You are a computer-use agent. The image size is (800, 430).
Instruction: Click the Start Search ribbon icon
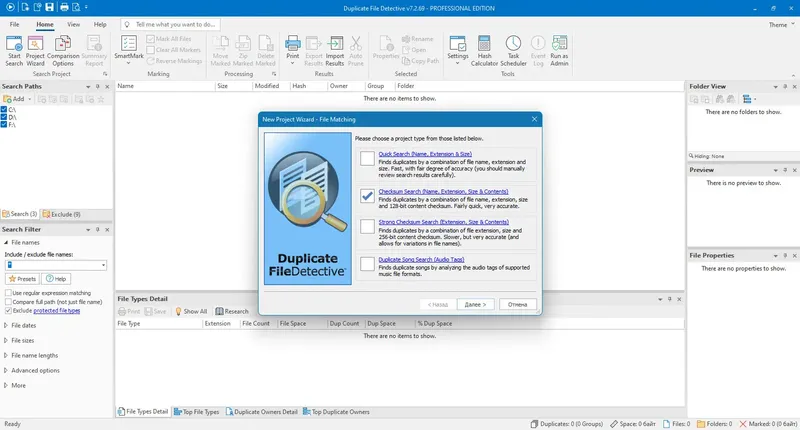click(x=14, y=51)
